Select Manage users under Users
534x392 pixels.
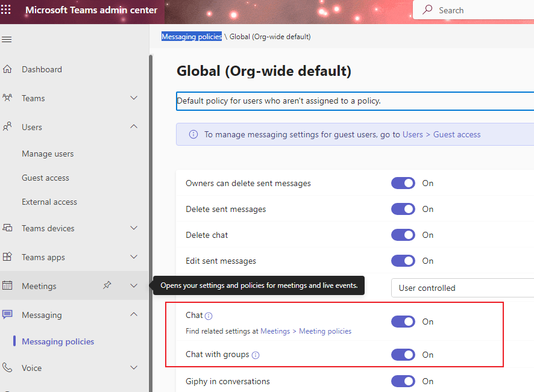(48, 154)
